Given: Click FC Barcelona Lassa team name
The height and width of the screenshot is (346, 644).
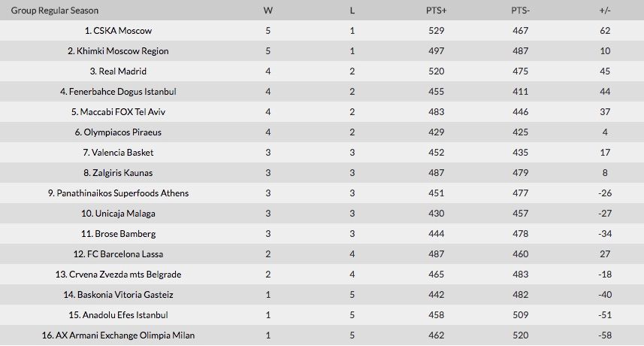Looking at the screenshot, I should (123, 254).
